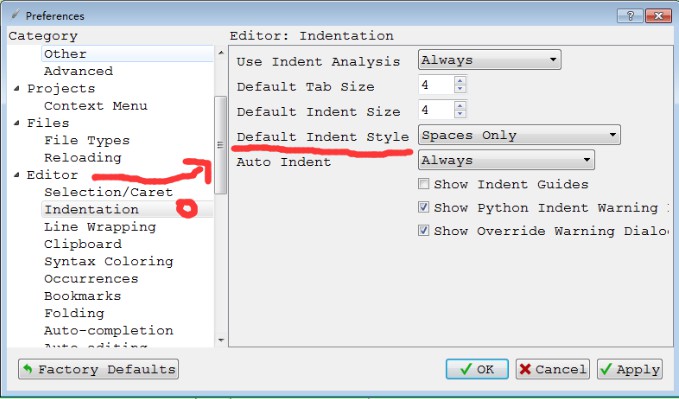Click the Cancel button
This screenshot has height=399, width=679.
tap(553, 369)
